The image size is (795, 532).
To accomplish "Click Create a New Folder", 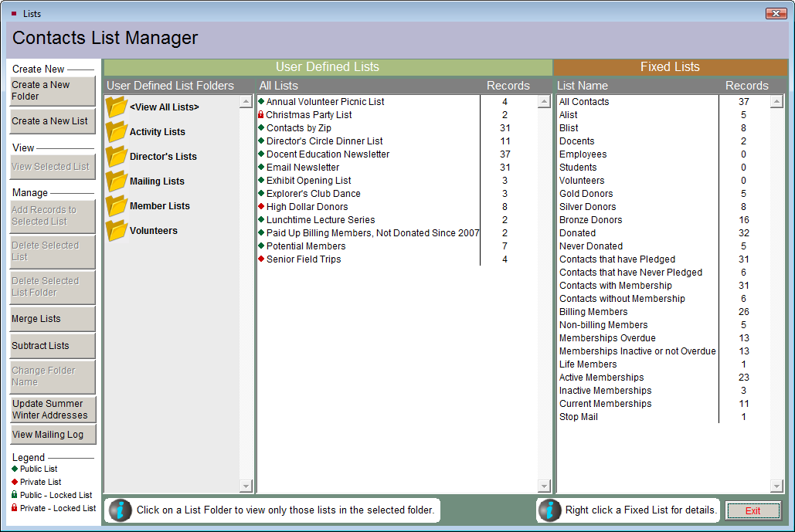I will pyautogui.click(x=50, y=89).
